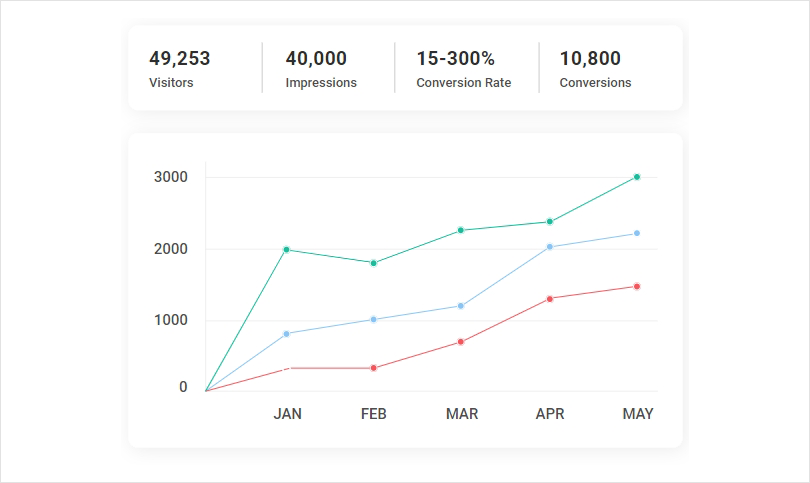Select the red line MAY data point
The width and height of the screenshot is (810, 483).
pos(637,286)
